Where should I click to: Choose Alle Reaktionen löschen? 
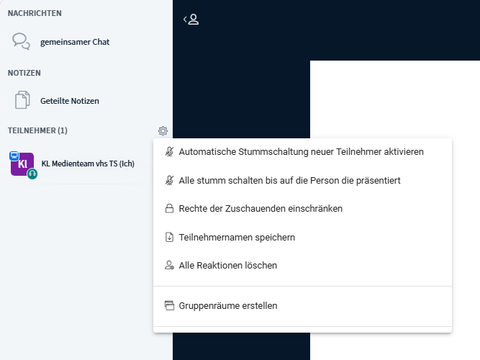coord(302,265)
